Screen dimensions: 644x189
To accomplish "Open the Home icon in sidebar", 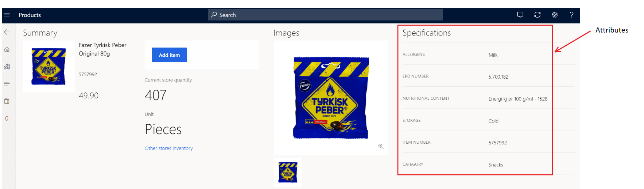I will (x=7, y=49).
